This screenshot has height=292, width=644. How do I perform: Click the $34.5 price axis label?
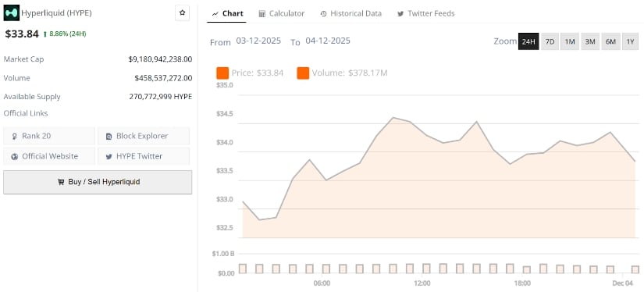coord(224,114)
